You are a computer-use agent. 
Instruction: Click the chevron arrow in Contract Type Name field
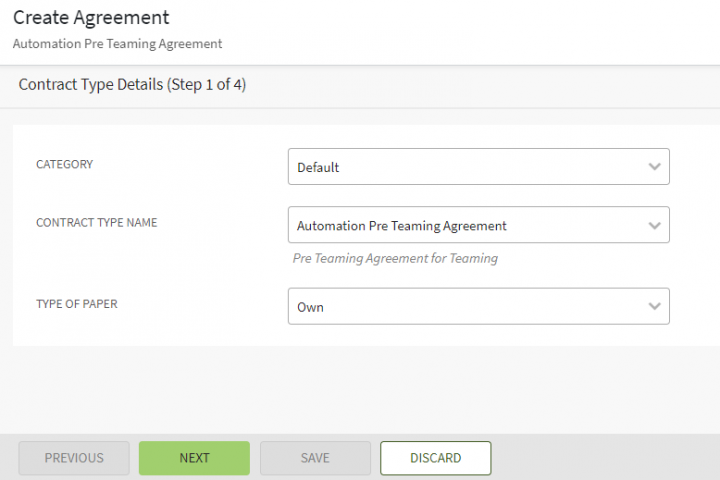coord(654,226)
